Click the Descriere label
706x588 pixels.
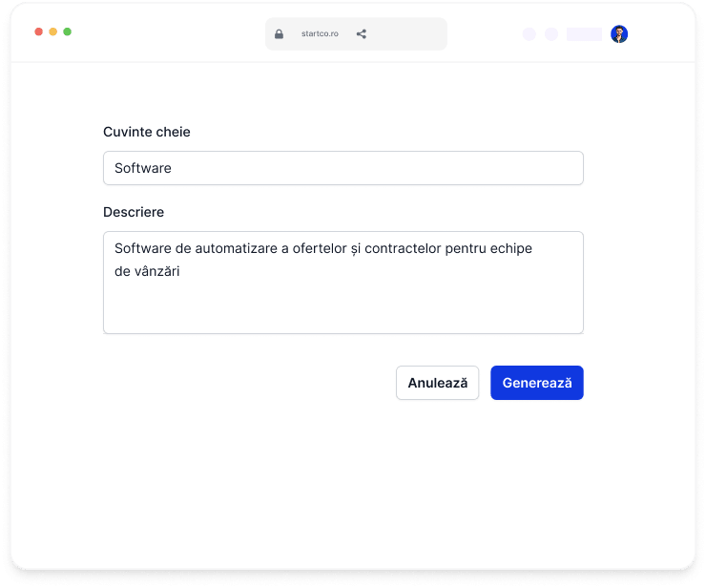(x=134, y=212)
